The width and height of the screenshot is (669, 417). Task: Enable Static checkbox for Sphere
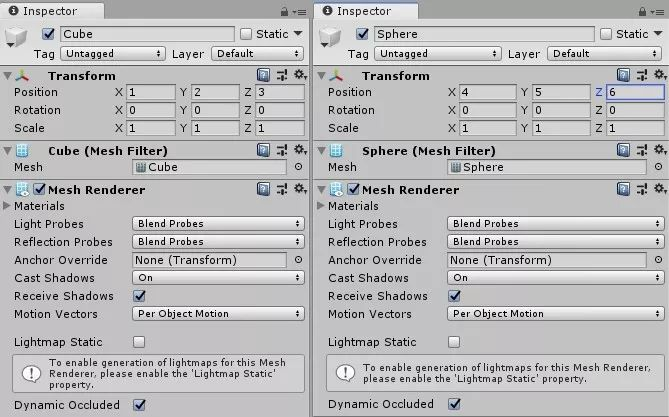click(606, 34)
